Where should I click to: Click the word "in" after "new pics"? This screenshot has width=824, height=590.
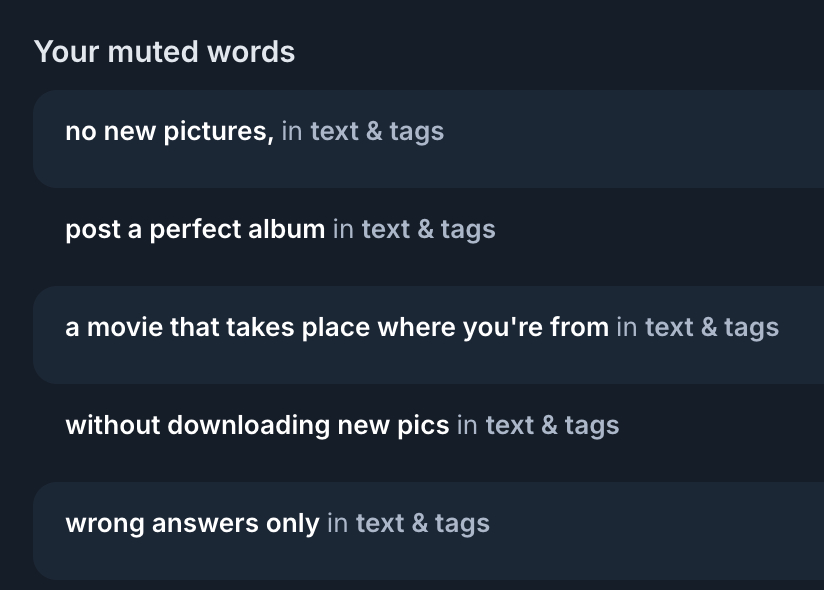[x=467, y=425]
